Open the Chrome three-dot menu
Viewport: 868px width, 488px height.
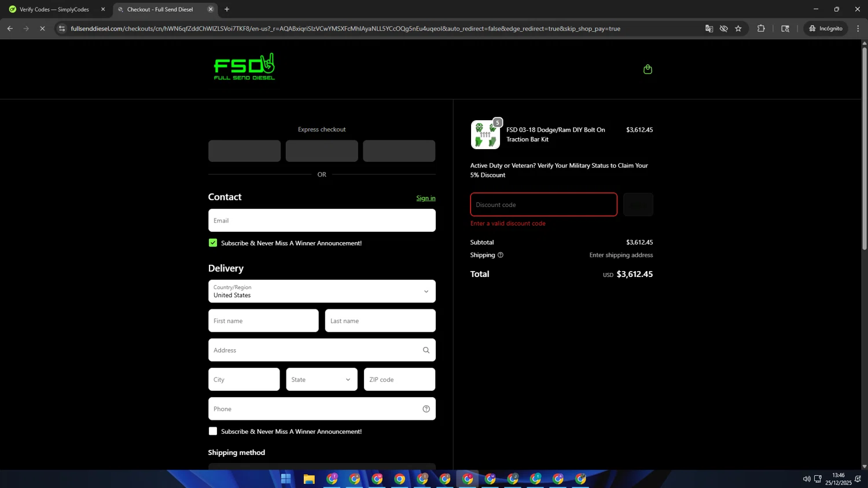click(858, 28)
